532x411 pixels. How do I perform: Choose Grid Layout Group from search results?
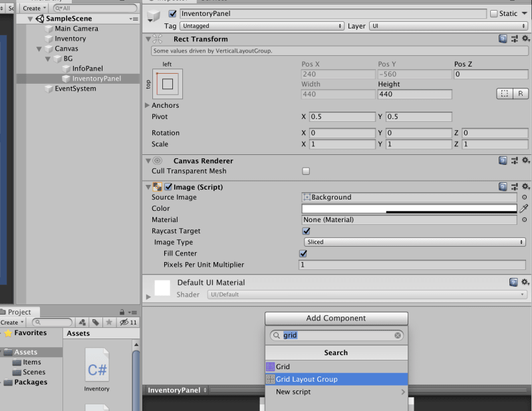tap(336, 379)
